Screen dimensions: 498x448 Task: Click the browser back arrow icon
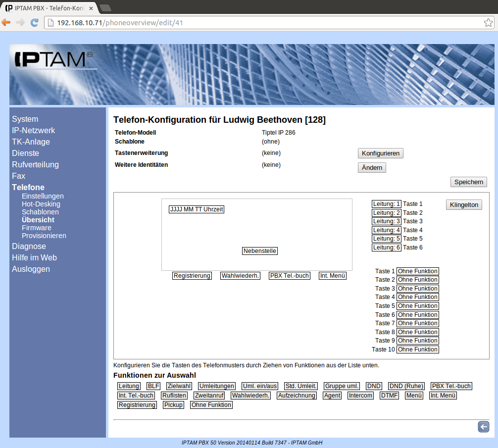pyautogui.click(x=6, y=23)
